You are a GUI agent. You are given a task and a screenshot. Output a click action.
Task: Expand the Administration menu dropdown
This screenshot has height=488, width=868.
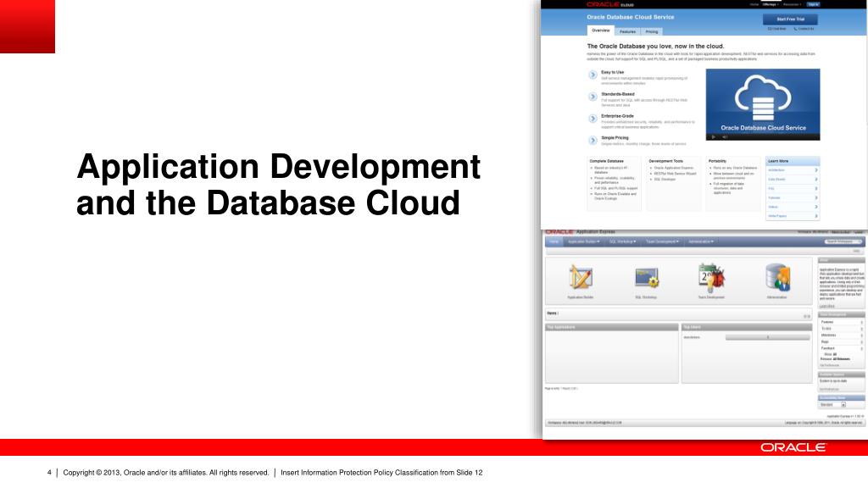[x=701, y=241]
